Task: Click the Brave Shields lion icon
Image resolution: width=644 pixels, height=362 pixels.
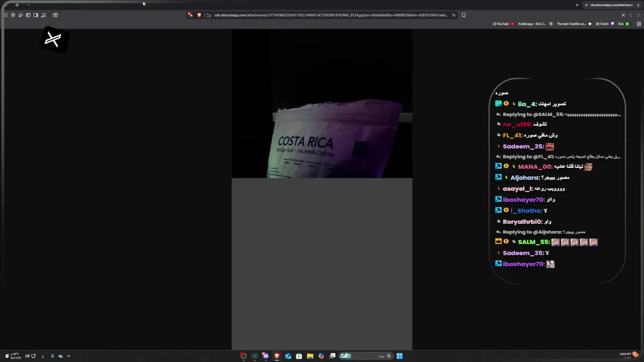Action: [x=199, y=15]
